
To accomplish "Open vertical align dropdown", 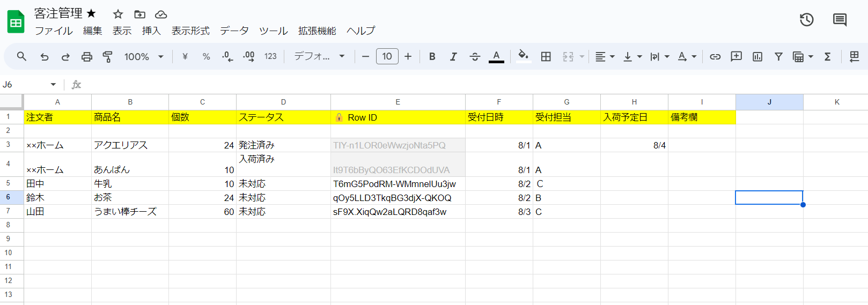I will click(632, 56).
